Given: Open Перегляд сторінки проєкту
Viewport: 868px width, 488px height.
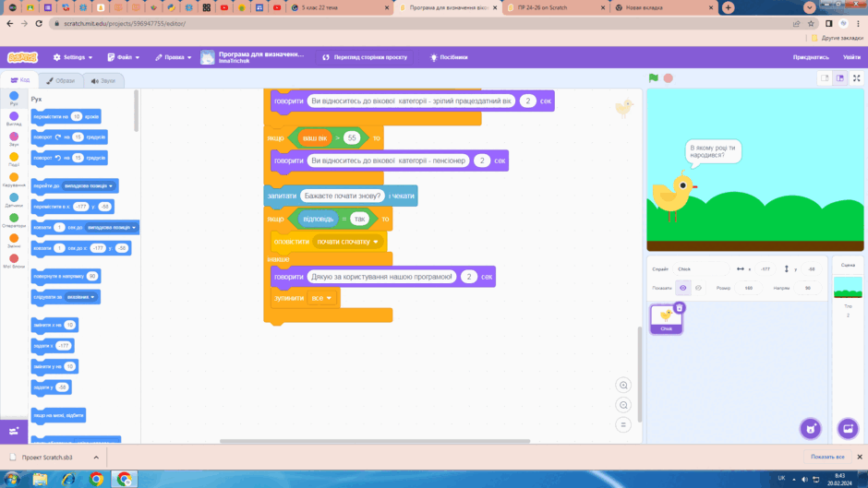Looking at the screenshot, I should [x=365, y=57].
